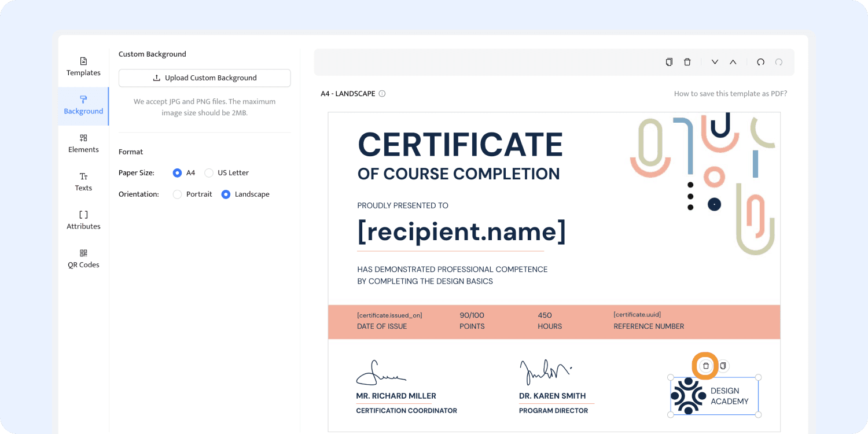Select the A4 paper size option
This screenshot has height=434, width=868.
click(178, 173)
